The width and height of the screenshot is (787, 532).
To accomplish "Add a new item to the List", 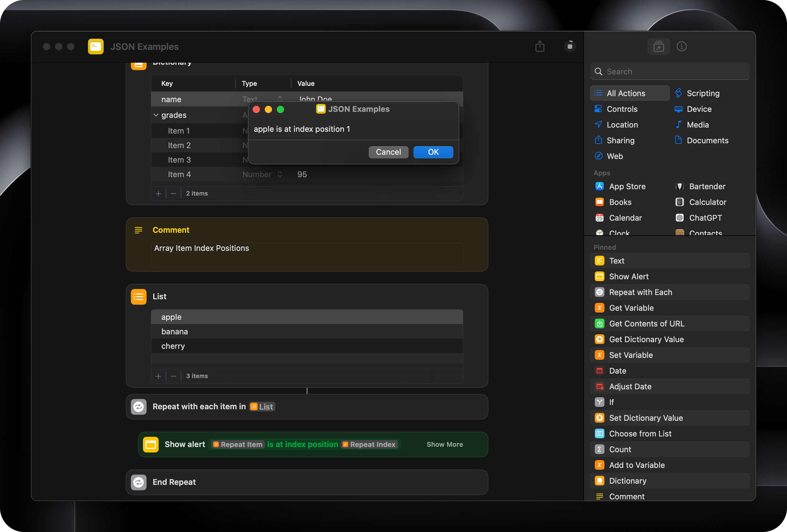I will click(x=158, y=376).
